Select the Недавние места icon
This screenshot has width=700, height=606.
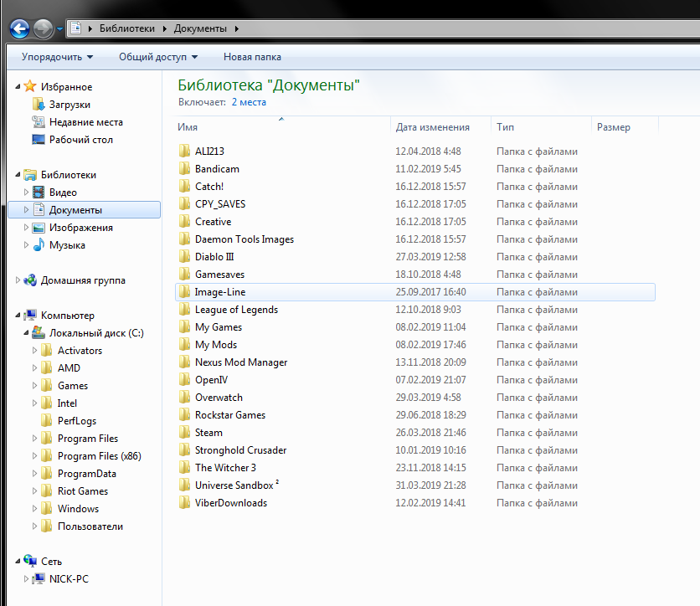(38, 122)
